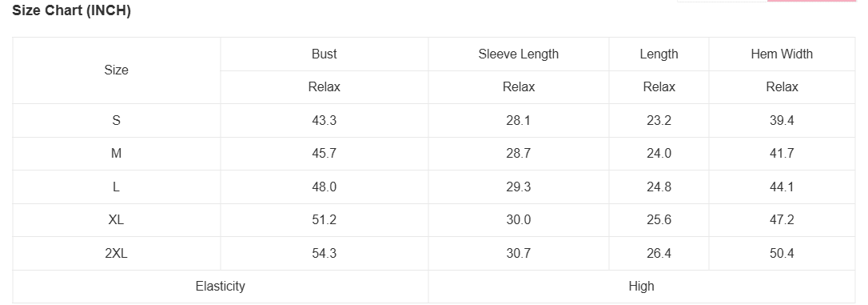Select the 2XL size row label
Screen dimensions: 868x305
point(116,254)
